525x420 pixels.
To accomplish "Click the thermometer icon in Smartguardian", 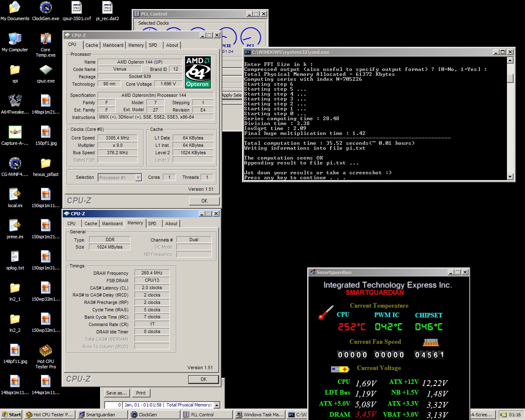I will click(326, 312).
